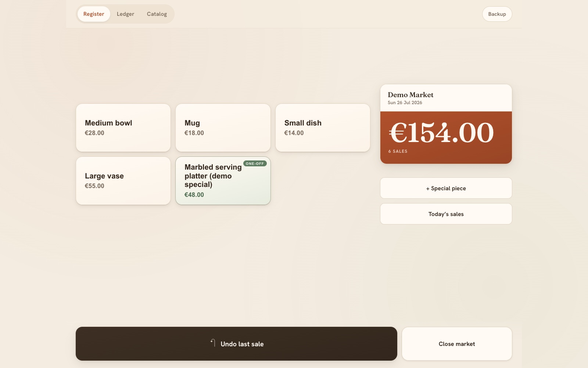
Task: Add a Medium bowl sale
Action: (123, 128)
